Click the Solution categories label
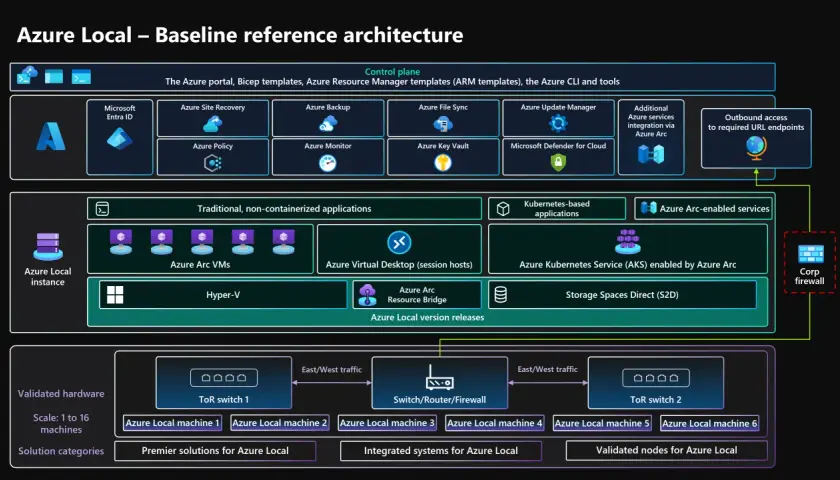The width and height of the screenshot is (840, 480). [61, 451]
